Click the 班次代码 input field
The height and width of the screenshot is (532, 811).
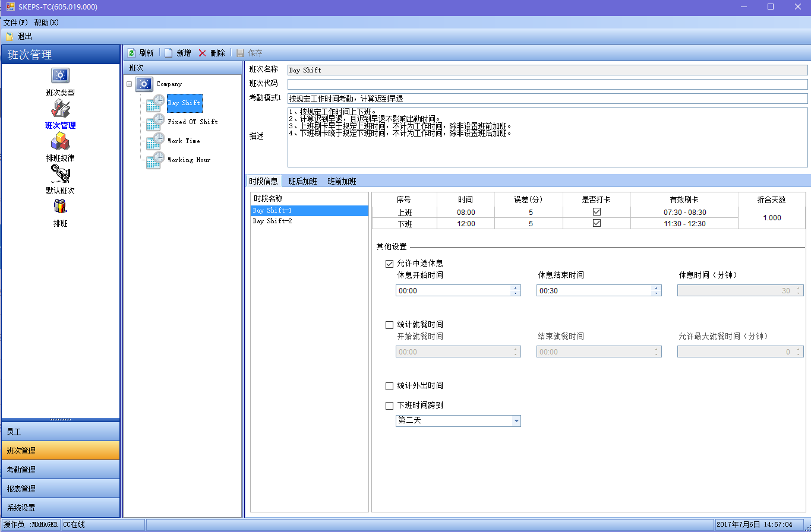547,84
